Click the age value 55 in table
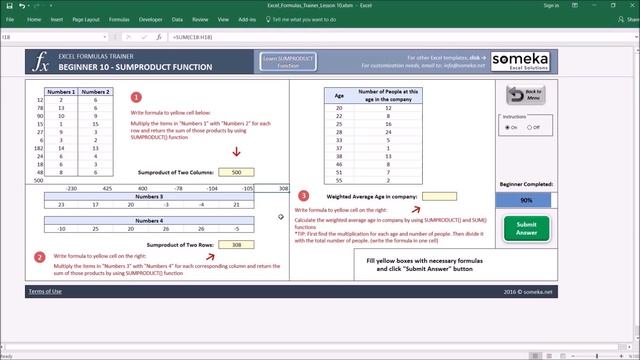640x360 pixels. pyautogui.click(x=339, y=180)
